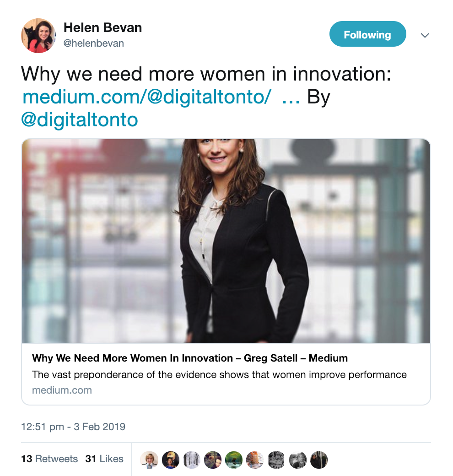The image size is (453, 476).
Task: Expand the tweet options chevron
Action: pos(425,35)
